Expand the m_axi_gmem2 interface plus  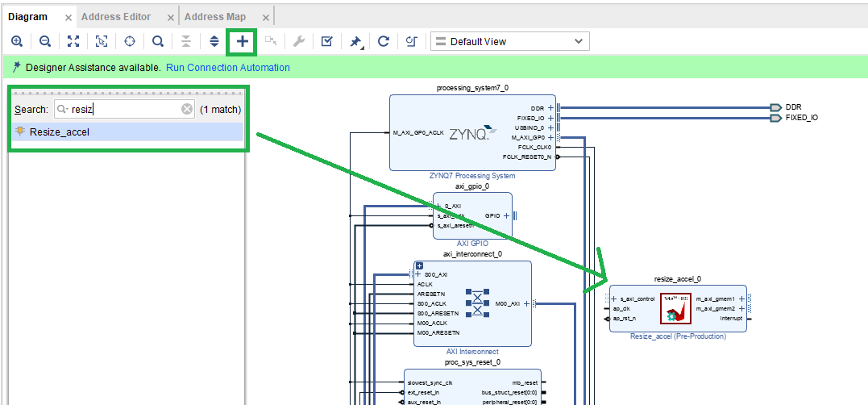[x=741, y=309]
